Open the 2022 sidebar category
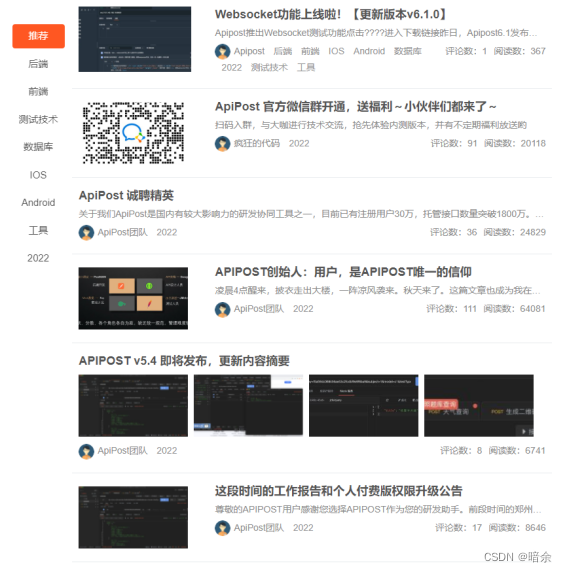 coord(38,258)
